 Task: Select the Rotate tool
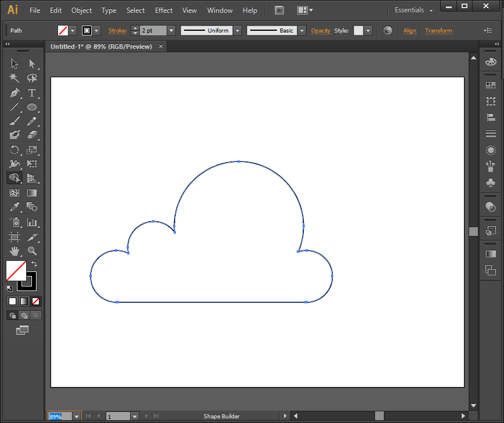point(15,150)
